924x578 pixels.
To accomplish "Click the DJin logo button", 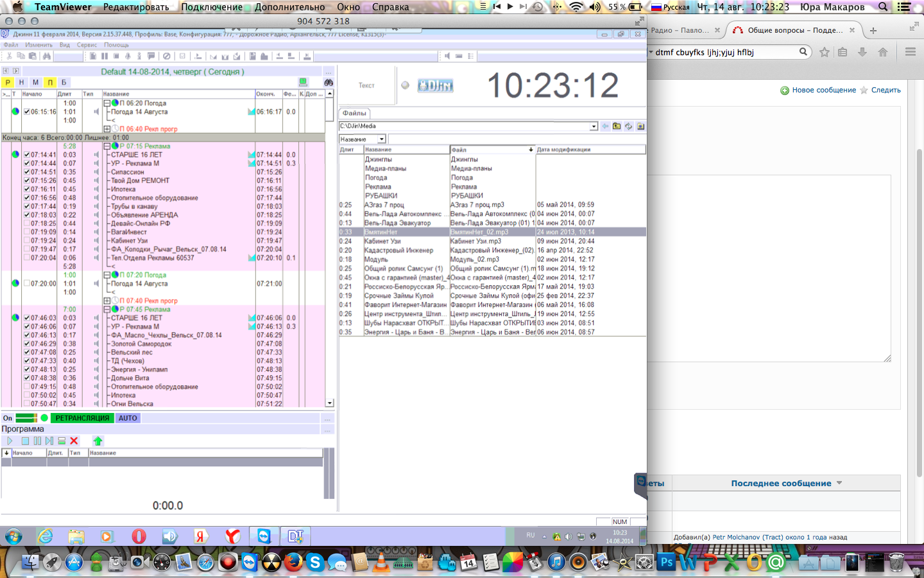I will tap(435, 85).
